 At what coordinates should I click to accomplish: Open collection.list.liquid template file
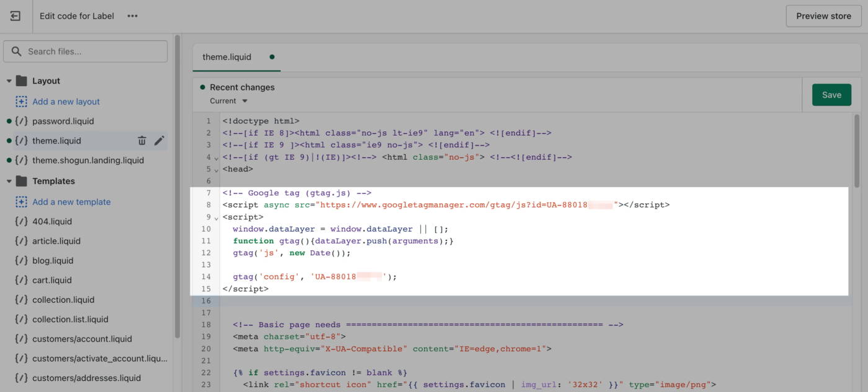(70, 320)
